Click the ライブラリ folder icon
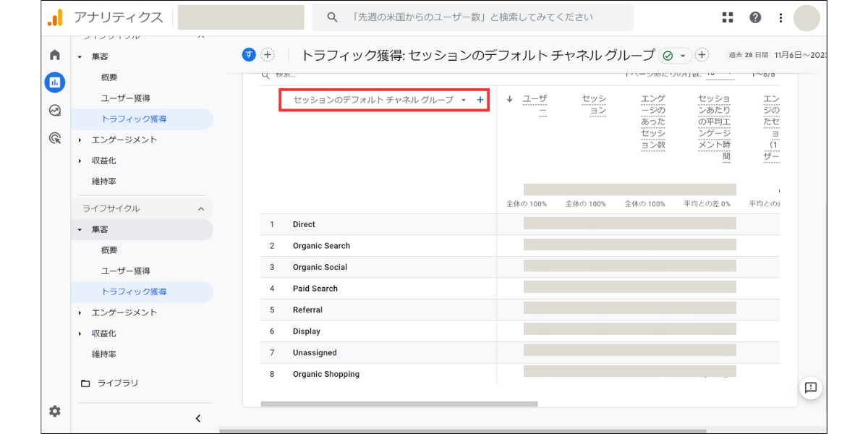Viewport: 868px width, 434px height. point(85,383)
